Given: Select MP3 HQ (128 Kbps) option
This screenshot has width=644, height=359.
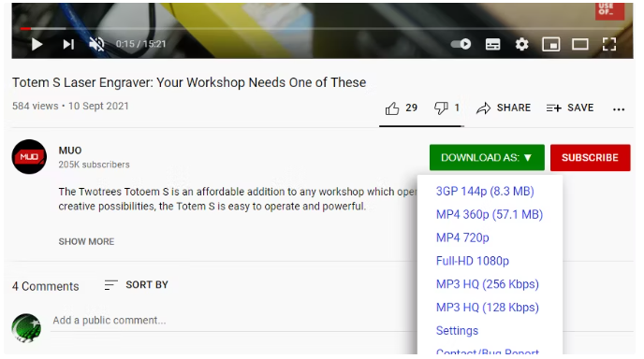Looking at the screenshot, I should click(x=487, y=308).
